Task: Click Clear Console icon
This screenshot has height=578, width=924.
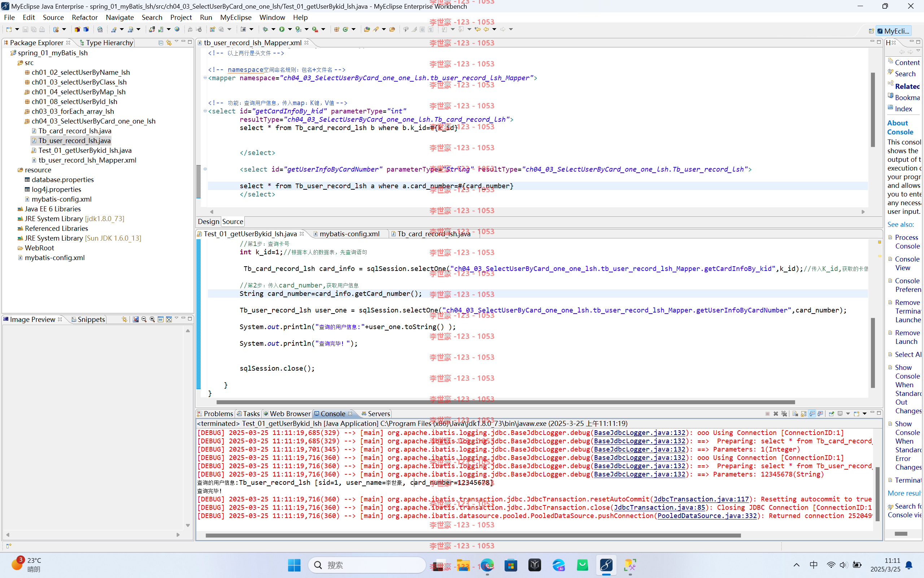Action: pyautogui.click(x=795, y=414)
